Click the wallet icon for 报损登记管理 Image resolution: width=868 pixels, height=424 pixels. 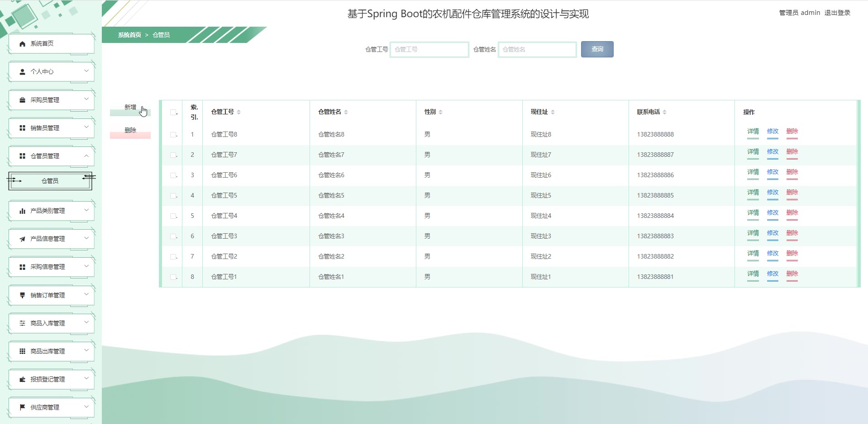coord(22,379)
